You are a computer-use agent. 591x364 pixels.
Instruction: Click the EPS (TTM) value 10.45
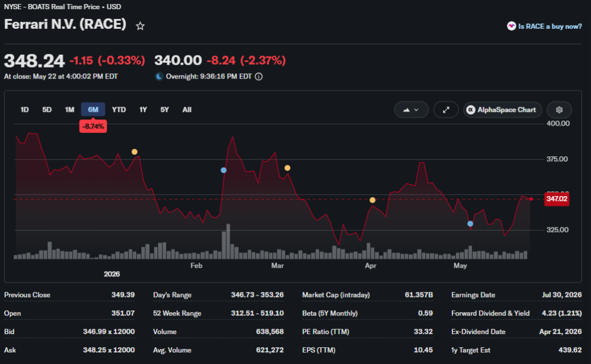[423, 350]
